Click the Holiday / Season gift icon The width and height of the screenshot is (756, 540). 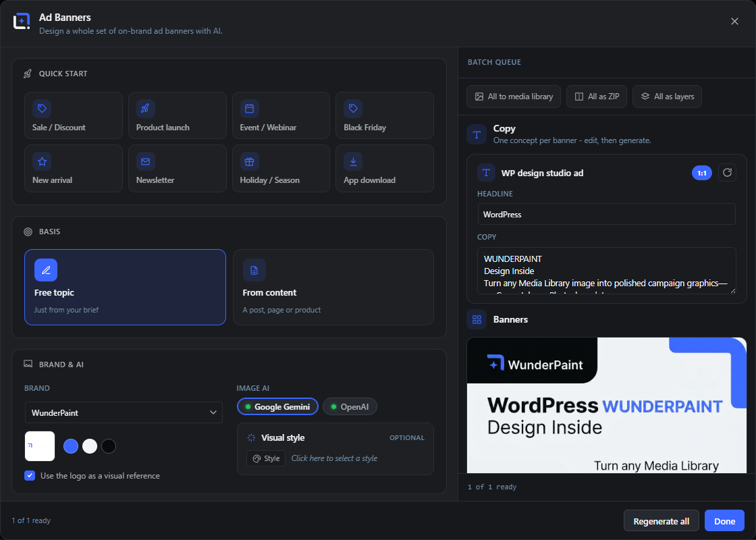click(249, 161)
